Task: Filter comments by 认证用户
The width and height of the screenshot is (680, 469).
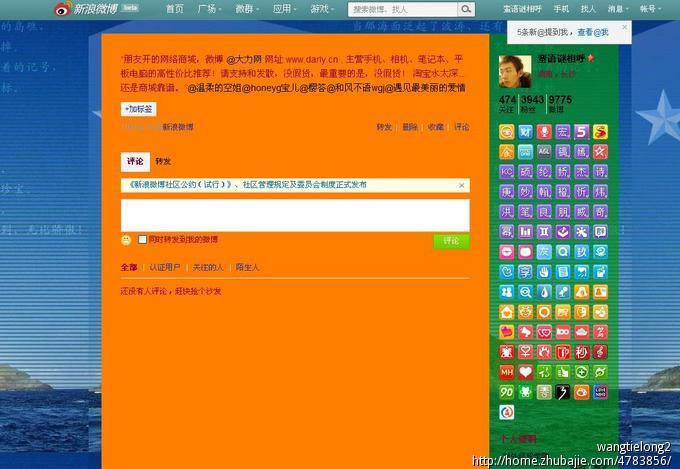Action: coord(165,267)
